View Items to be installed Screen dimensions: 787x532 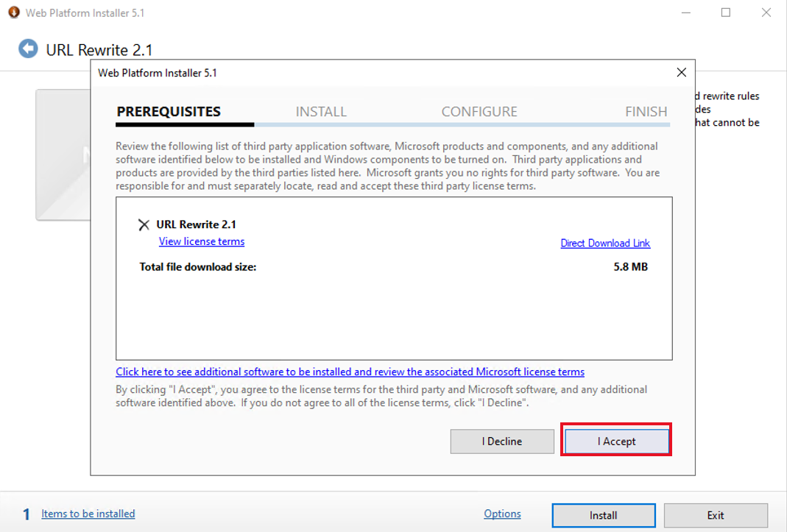[88, 514]
